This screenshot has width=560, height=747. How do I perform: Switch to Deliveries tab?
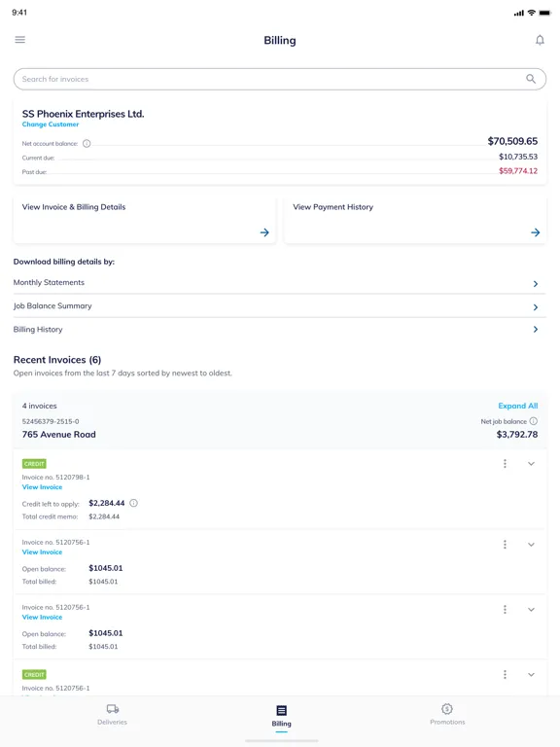point(113,715)
